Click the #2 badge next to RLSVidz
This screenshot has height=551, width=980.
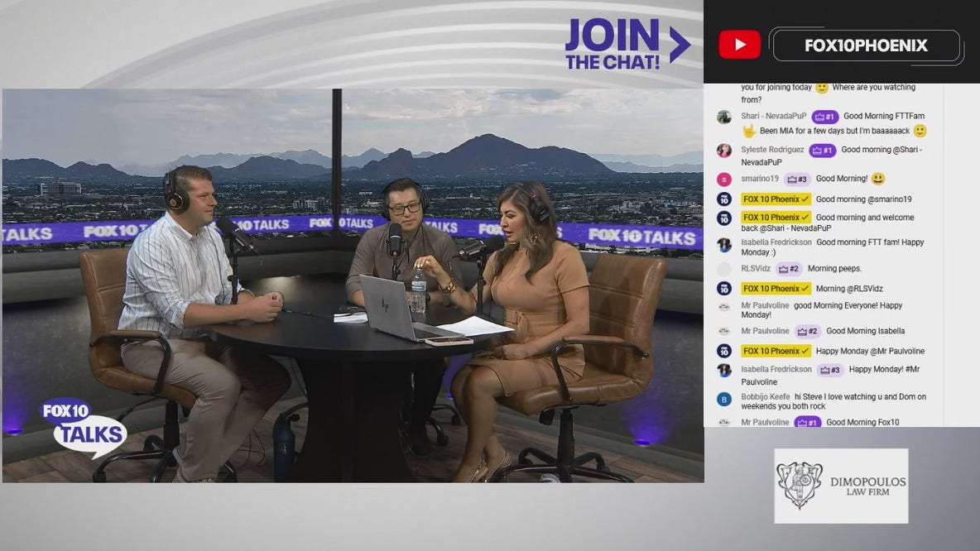(x=788, y=269)
